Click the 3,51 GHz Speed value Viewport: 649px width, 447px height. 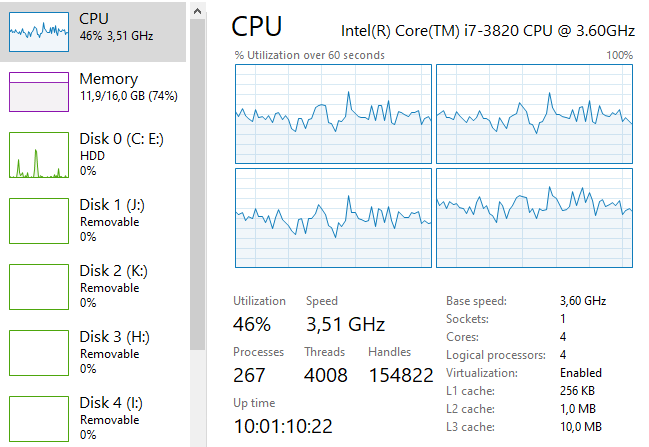pyautogui.click(x=345, y=324)
